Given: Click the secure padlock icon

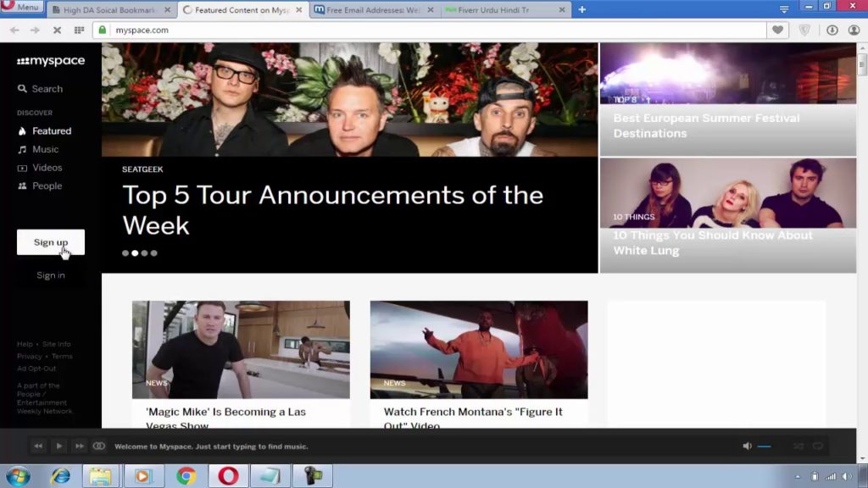Looking at the screenshot, I should 103,30.
